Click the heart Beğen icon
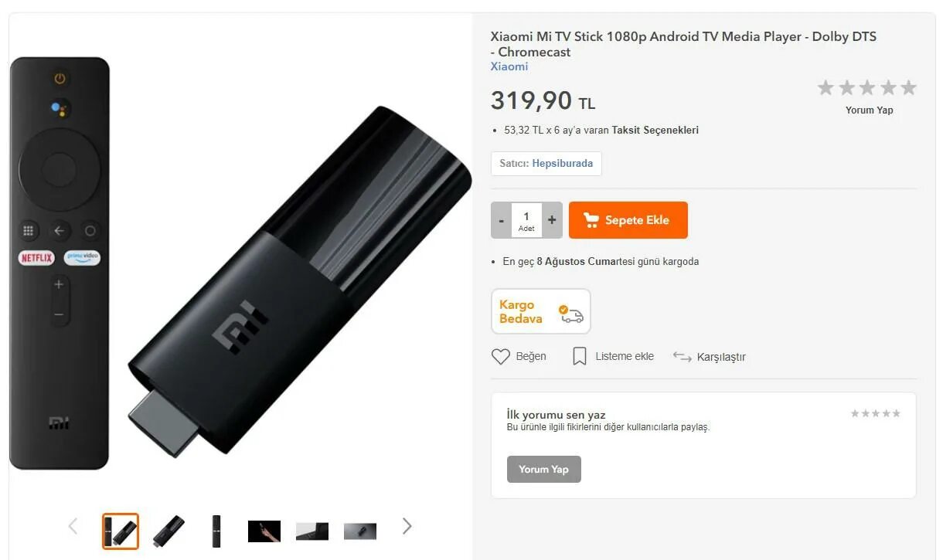 tap(501, 356)
